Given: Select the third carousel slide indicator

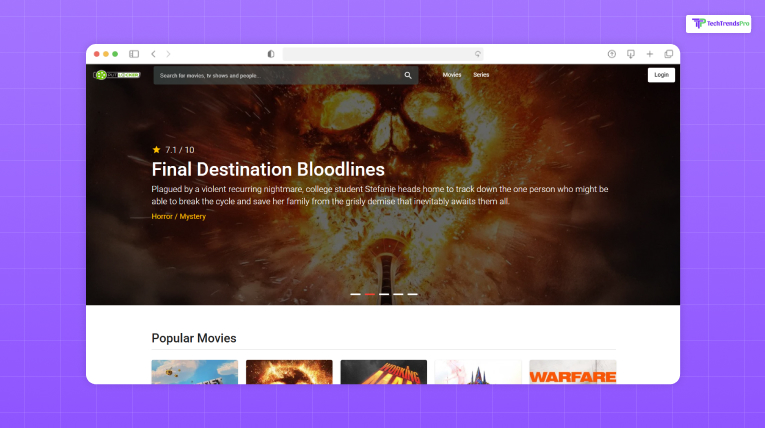Looking at the screenshot, I should (x=384, y=294).
